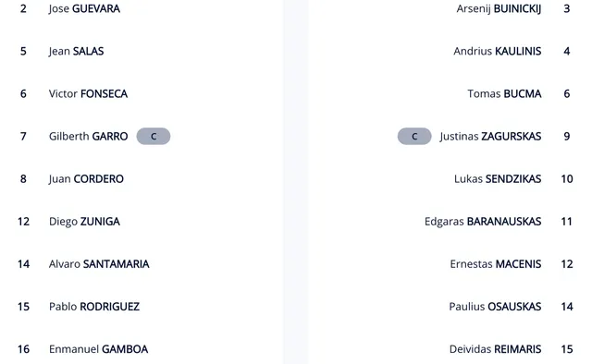Click Tomas BUCMA name
This screenshot has width=592, height=364.
(504, 94)
